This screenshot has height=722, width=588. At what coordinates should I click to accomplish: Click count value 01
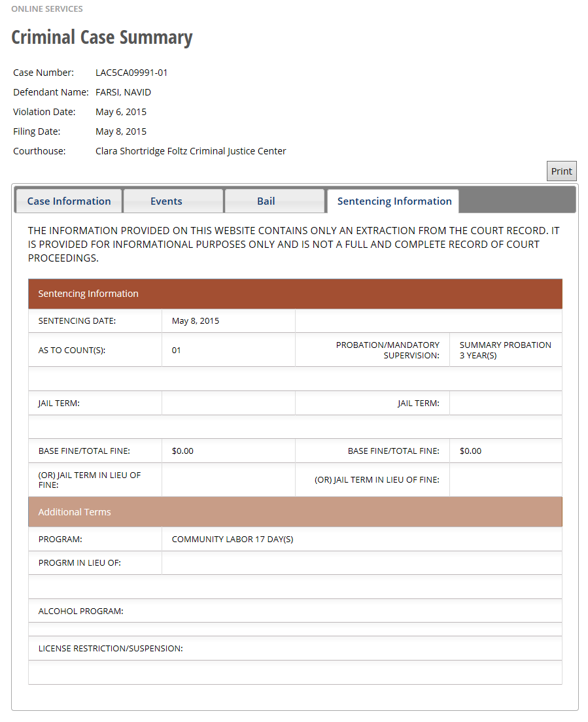click(x=177, y=351)
